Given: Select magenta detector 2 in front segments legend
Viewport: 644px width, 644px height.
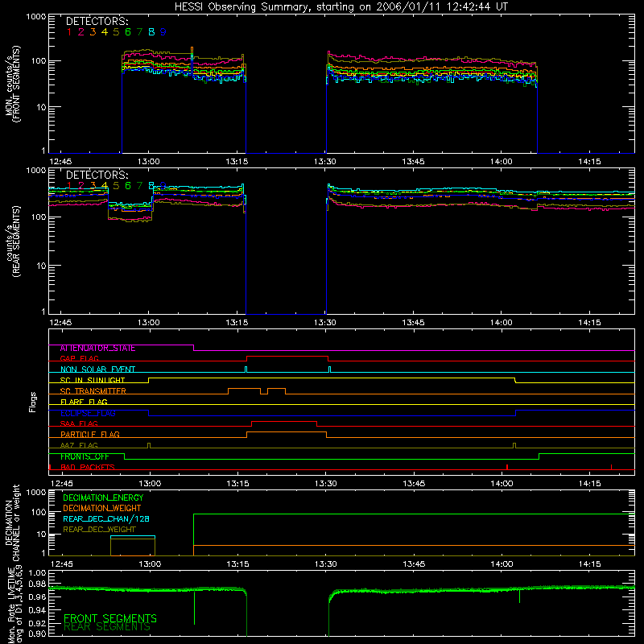Looking at the screenshot, I should click(x=81, y=32).
